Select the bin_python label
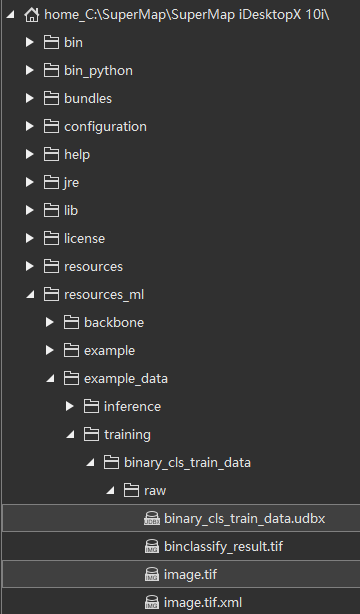Image resolution: width=360 pixels, height=614 pixels. coord(98,71)
